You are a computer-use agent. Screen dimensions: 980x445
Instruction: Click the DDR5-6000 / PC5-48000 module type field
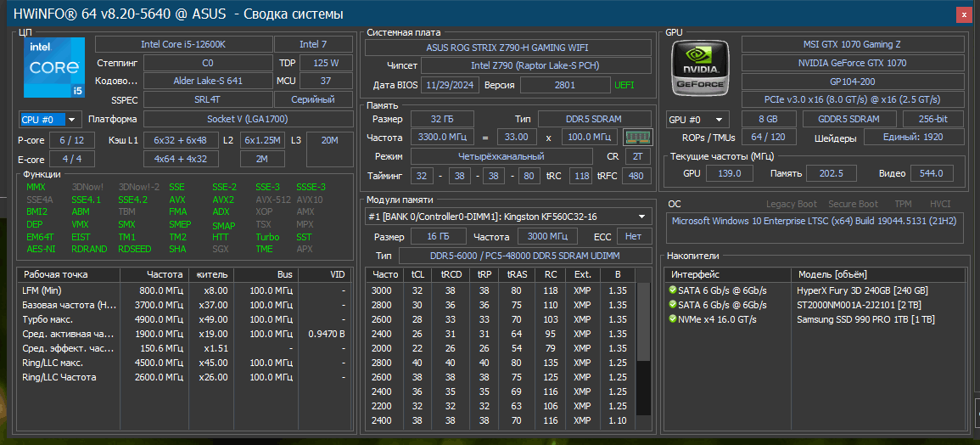pyautogui.click(x=525, y=256)
